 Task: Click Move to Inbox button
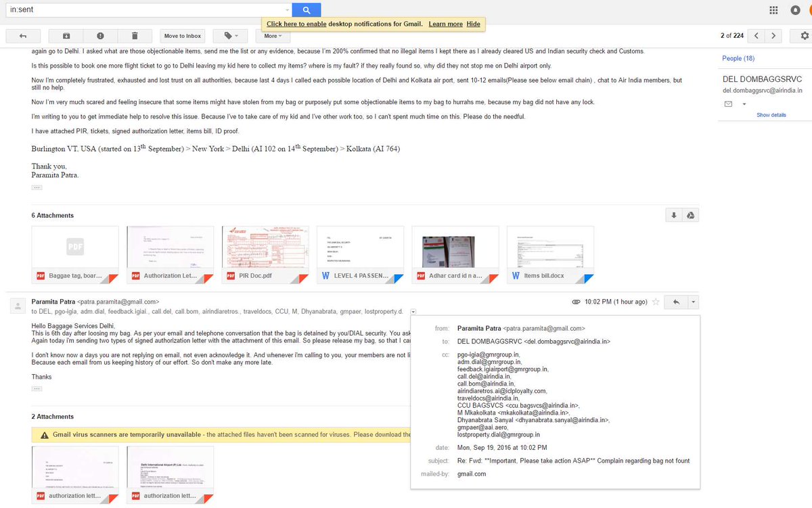[183, 36]
